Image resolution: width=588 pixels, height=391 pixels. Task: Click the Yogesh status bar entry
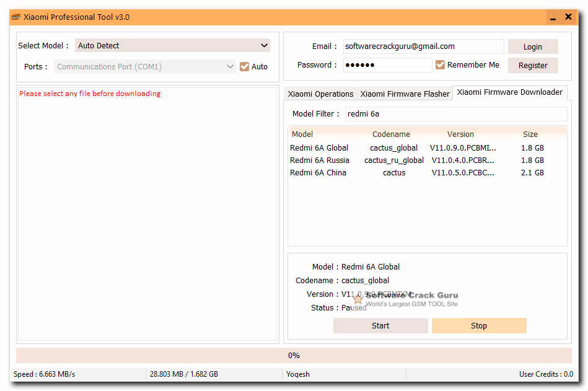click(x=298, y=374)
